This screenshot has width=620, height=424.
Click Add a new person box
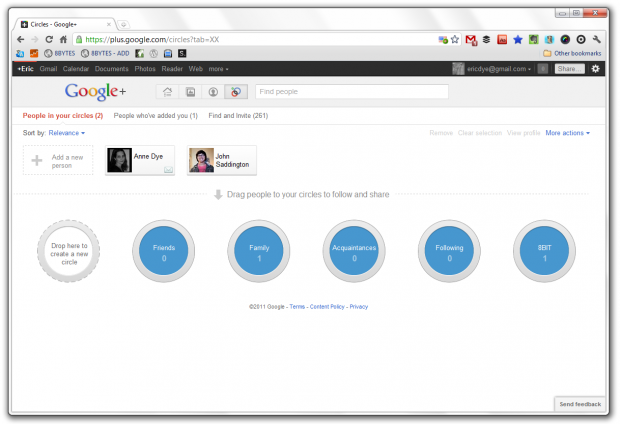click(58, 160)
